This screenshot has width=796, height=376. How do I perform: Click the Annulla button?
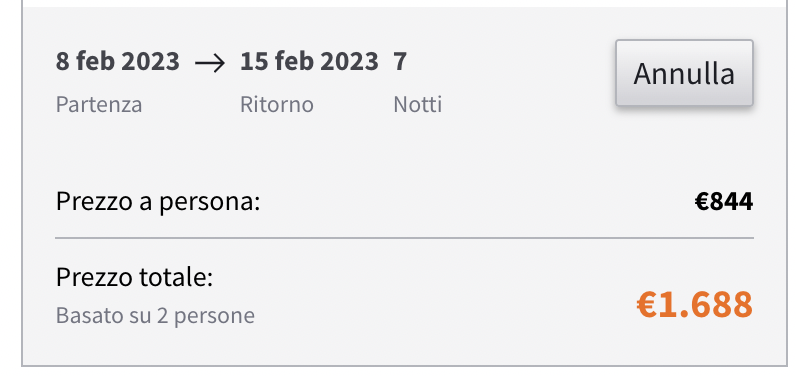(x=684, y=73)
